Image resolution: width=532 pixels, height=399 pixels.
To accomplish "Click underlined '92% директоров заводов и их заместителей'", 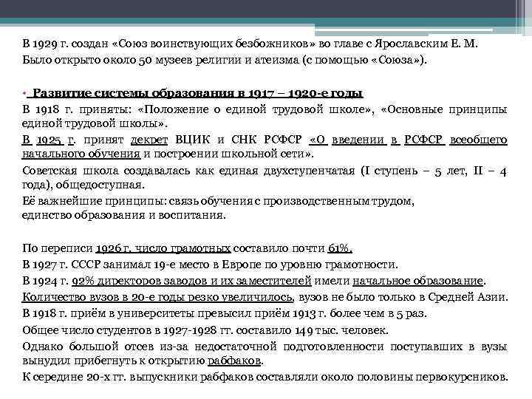I will click(x=191, y=281).
